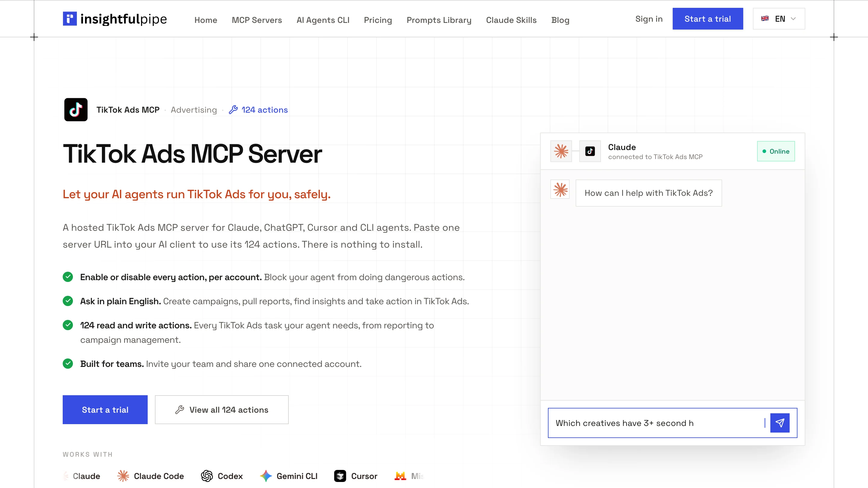Send the chat message with the paper plane button
This screenshot has width=868, height=488.
(x=780, y=423)
